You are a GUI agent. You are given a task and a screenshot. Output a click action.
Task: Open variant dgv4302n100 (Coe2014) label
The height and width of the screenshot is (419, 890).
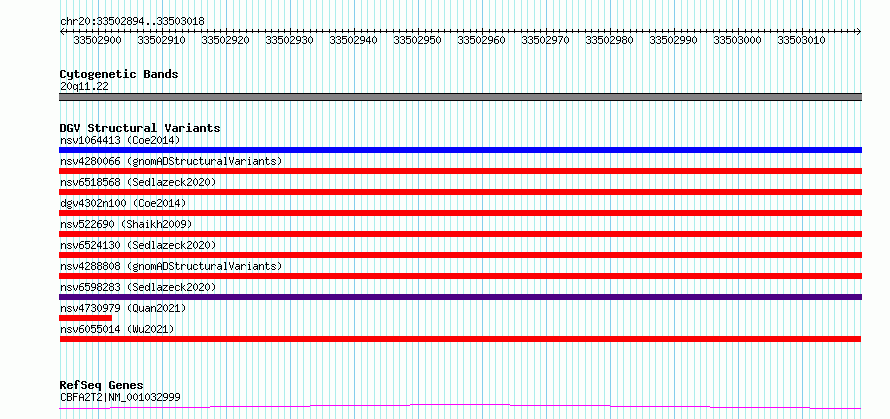(123, 203)
